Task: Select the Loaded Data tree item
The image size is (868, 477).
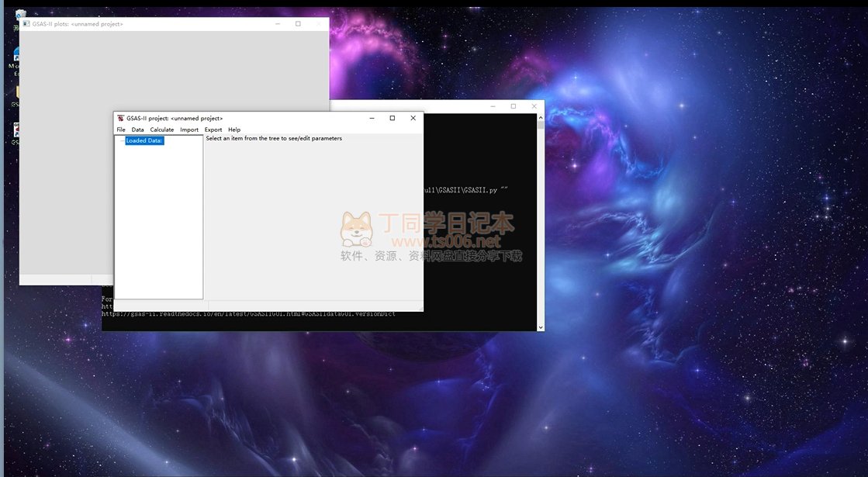Action: coord(144,140)
